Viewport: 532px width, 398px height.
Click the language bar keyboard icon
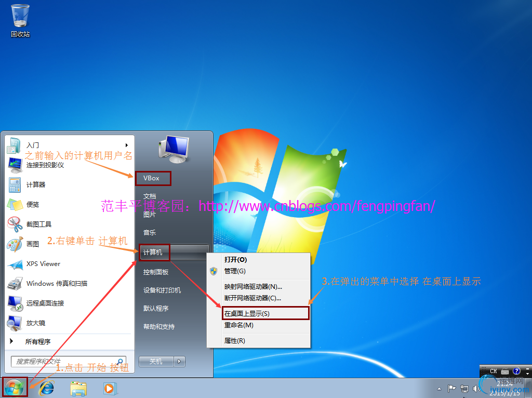pos(505,371)
